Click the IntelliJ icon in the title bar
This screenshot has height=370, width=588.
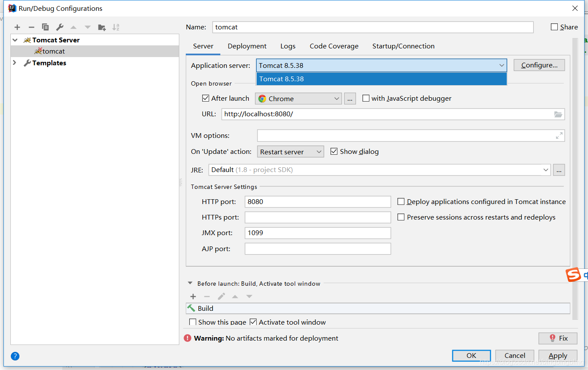coord(12,8)
